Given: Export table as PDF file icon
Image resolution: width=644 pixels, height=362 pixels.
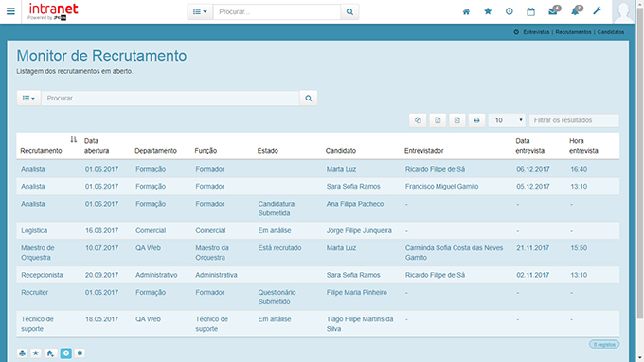Looking at the screenshot, I should point(457,120).
